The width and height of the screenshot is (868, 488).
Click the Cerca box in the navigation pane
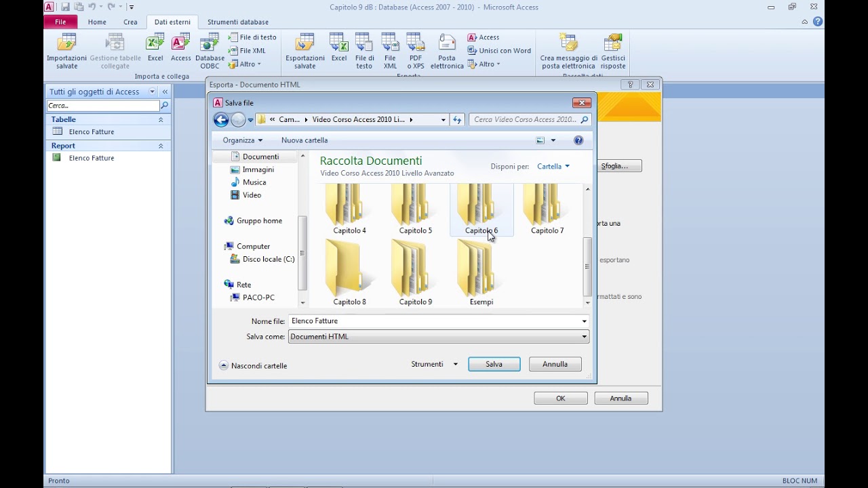[x=103, y=106]
